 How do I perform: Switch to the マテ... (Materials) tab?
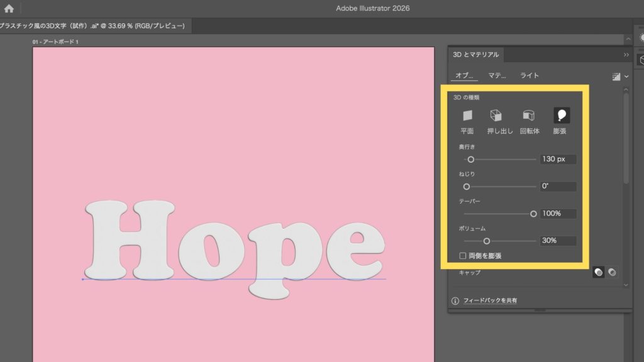click(x=497, y=75)
